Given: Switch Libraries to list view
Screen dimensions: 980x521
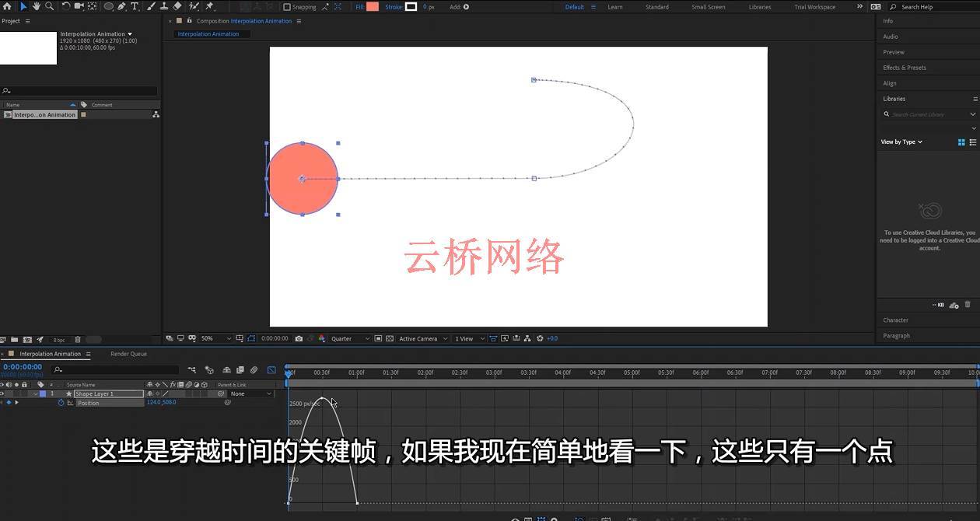Looking at the screenshot, I should click(973, 142).
